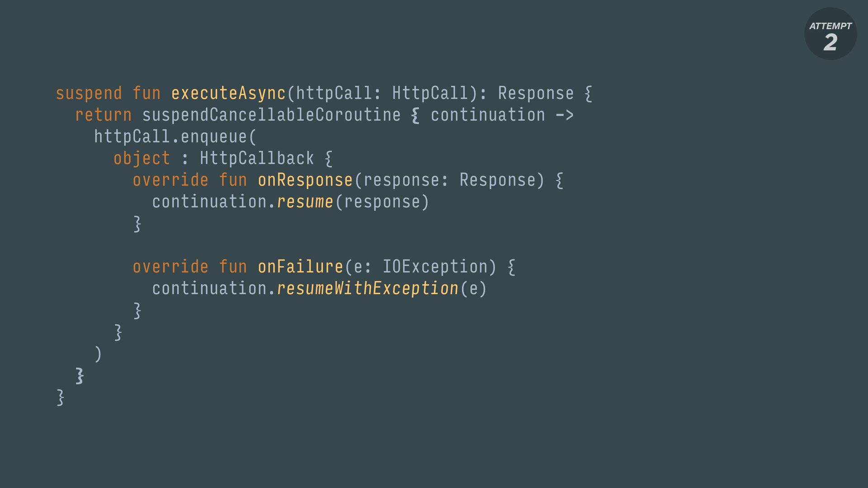Click the italic resume call
The height and width of the screenshot is (488, 868).
[305, 202]
